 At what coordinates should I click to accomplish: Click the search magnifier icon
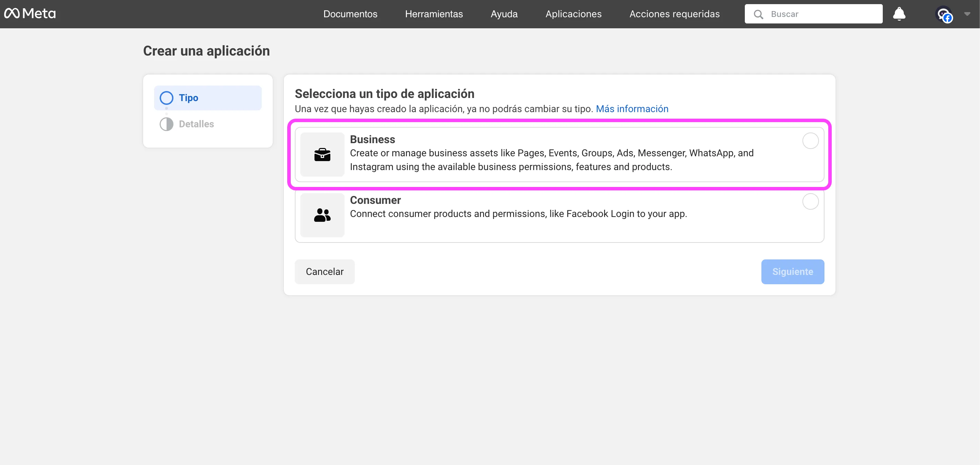click(758, 14)
